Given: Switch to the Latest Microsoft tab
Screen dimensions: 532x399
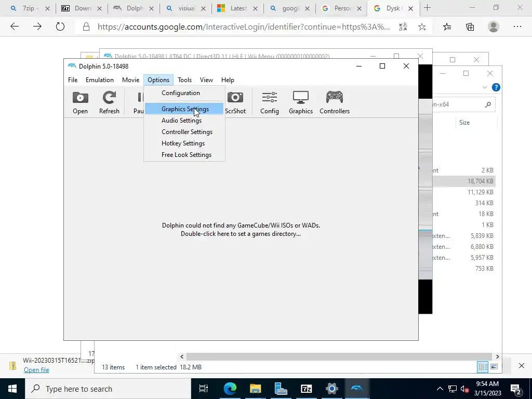Looking at the screenshot, I should click(x=238, y=8).
